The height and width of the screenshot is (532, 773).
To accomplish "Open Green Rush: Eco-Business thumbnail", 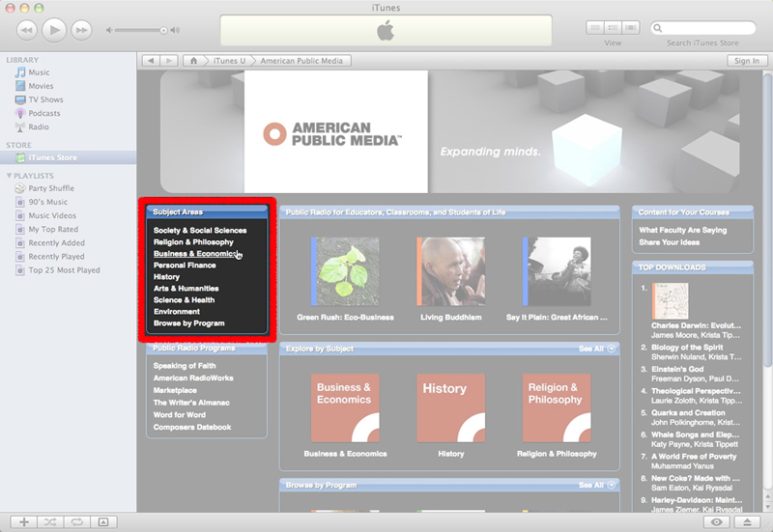I will coord(345,271).
